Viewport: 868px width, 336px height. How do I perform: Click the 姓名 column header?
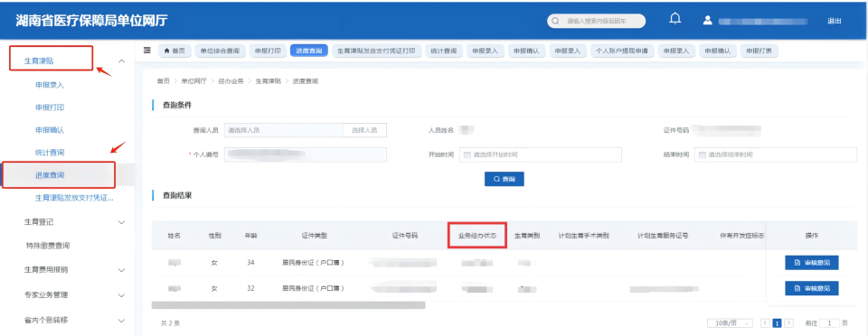click(x=175, y=236)
